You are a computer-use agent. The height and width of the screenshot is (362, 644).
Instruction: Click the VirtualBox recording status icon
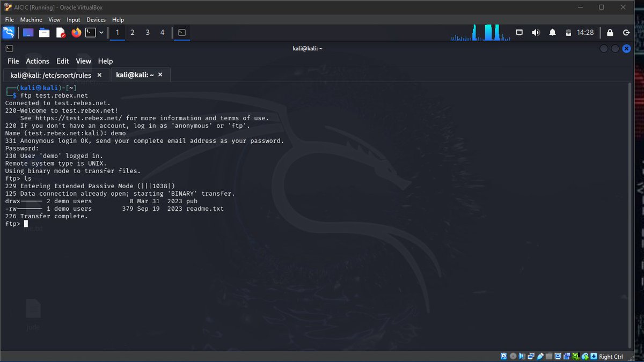point(567,356)
